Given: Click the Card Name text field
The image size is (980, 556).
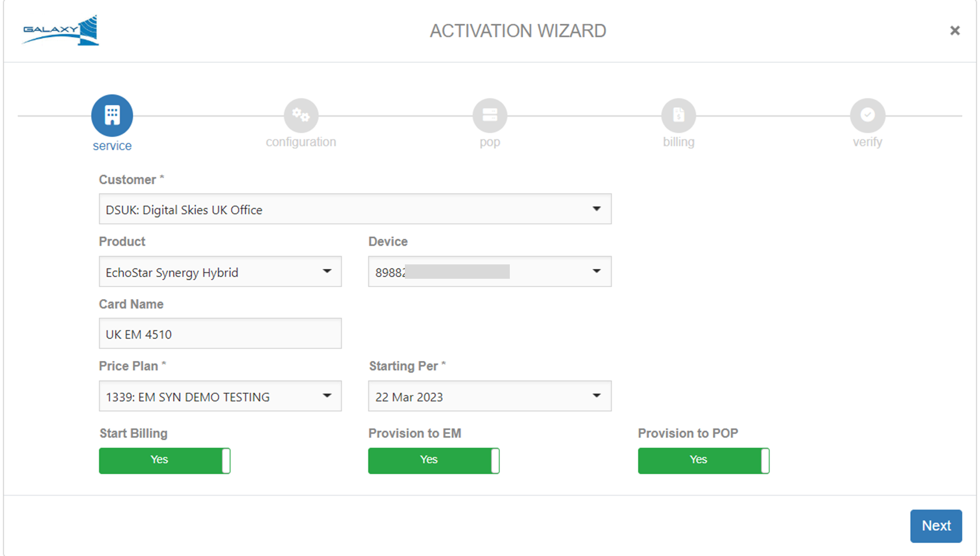Looking at the screenshot, I should 220,334.
